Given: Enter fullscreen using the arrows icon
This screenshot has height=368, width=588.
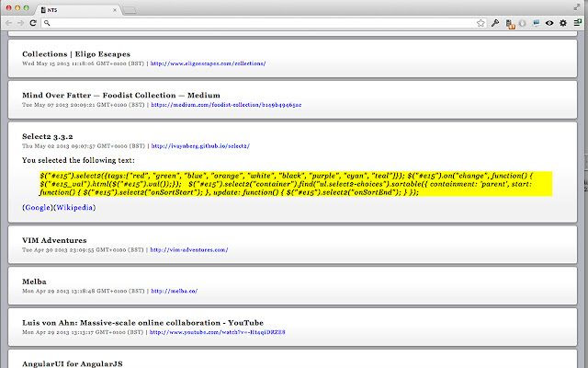Looking at the screenshot, I should 577,7.
